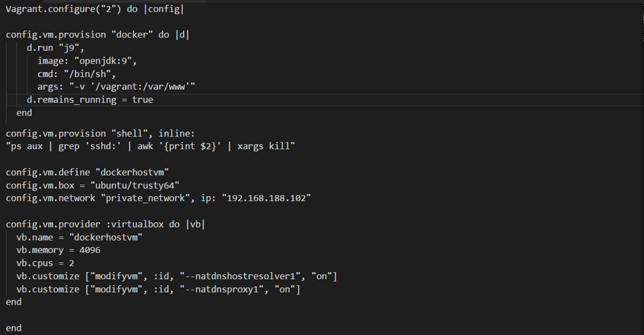
Task: Click the ps aux grep sshd command string
Action: click(x=150, y=146)
